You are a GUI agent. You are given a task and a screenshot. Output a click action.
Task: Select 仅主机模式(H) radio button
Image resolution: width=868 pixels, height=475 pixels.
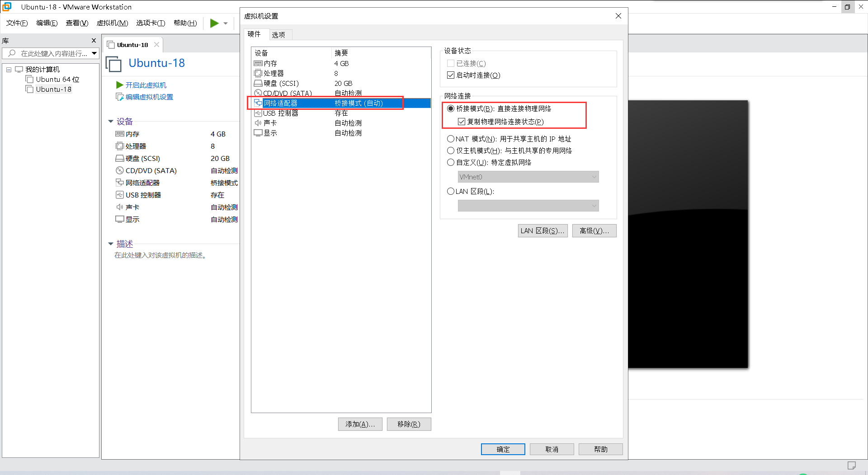451,150
